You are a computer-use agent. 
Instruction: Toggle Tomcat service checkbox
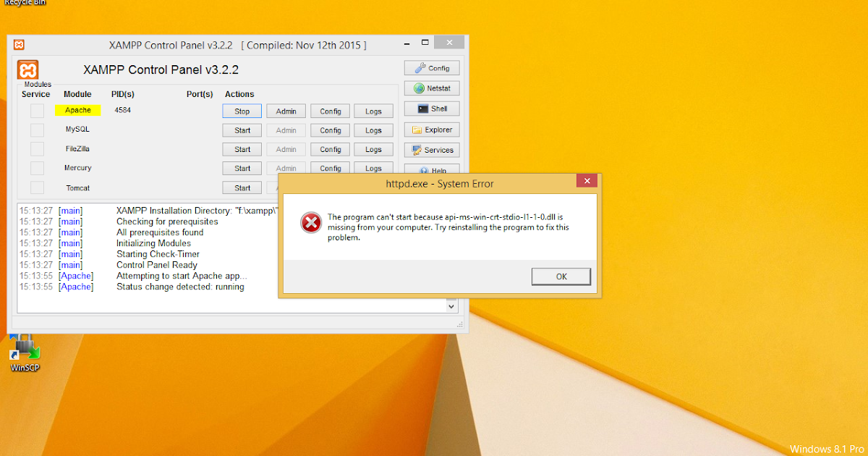(37, 187)
